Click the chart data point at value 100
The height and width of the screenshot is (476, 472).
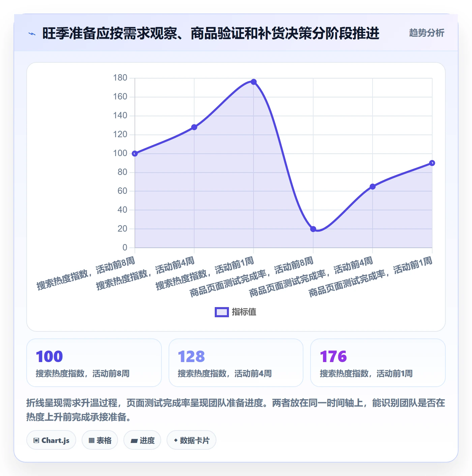(135, 154)
